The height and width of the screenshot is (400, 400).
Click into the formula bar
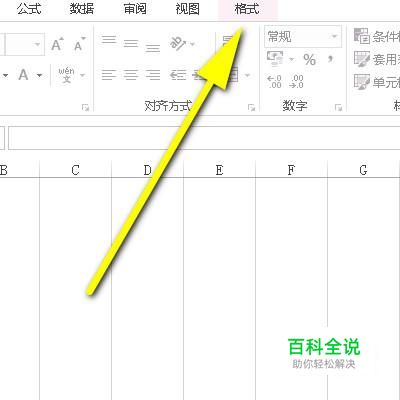pyautogui.click(x=204, y=138)
